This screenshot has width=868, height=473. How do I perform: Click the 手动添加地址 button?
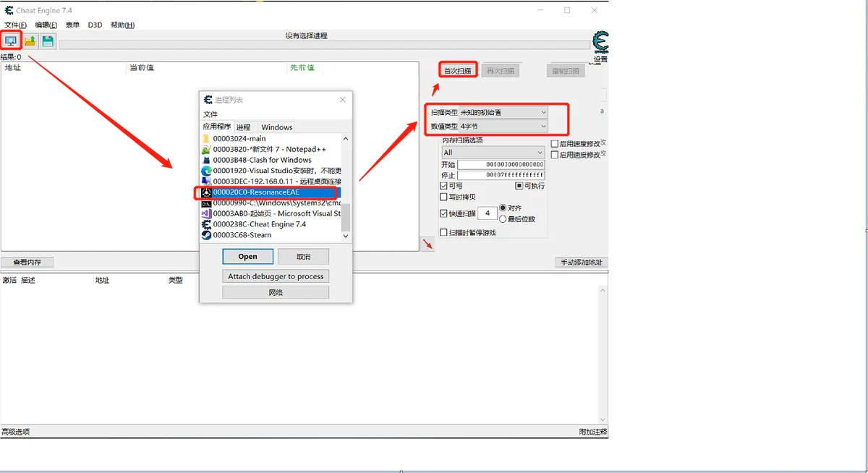tap(582, 262)
